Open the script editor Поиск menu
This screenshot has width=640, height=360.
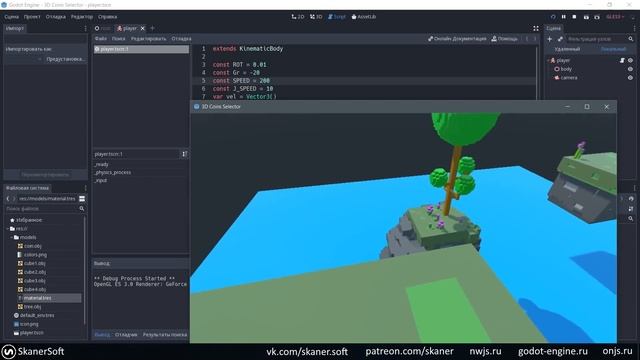118,39
